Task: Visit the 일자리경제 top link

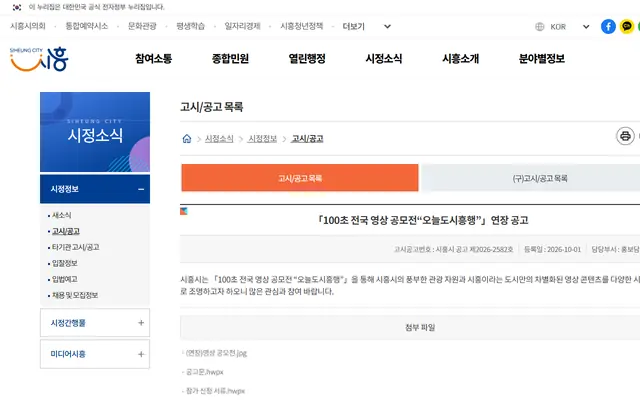Action: [x=242, y=26]
